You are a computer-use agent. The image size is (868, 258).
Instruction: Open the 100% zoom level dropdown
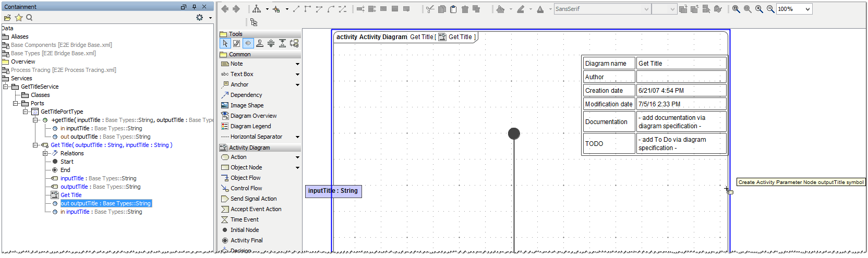click(807, 9)
